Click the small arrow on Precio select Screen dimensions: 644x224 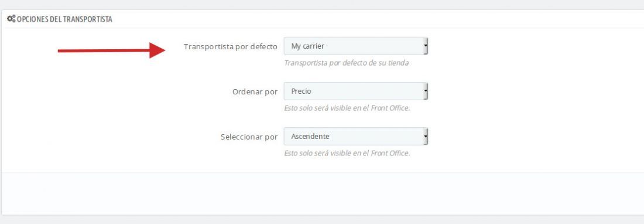(x=426, y=91)
